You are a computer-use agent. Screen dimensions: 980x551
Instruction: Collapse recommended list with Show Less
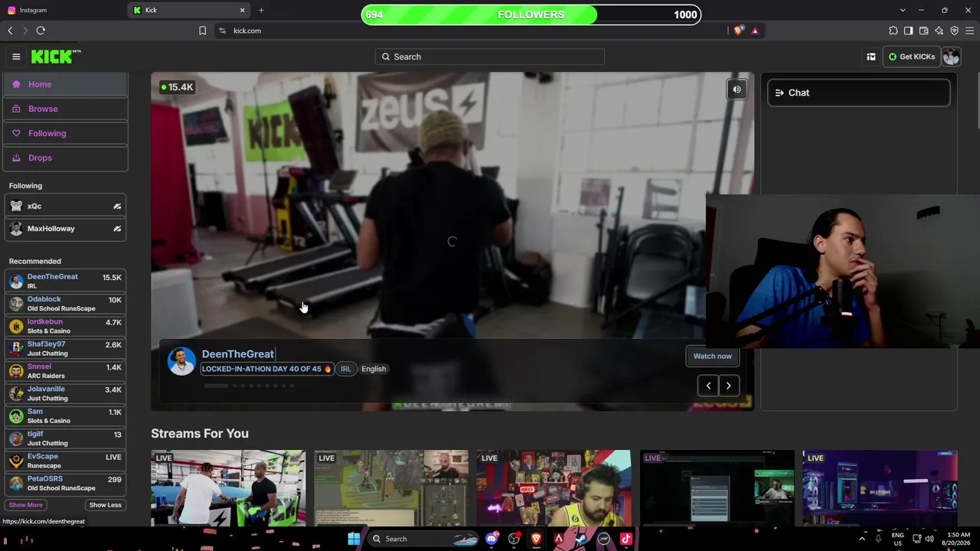coord(106,505)
